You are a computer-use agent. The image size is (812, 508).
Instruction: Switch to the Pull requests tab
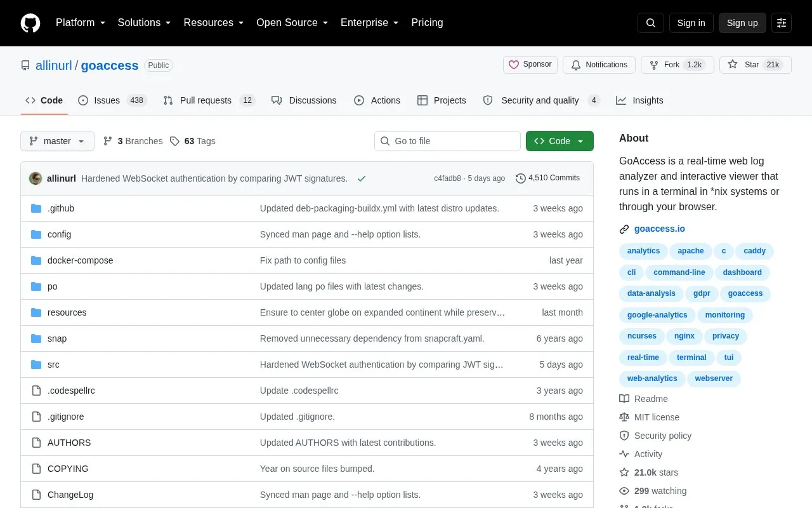click(209, 100)
